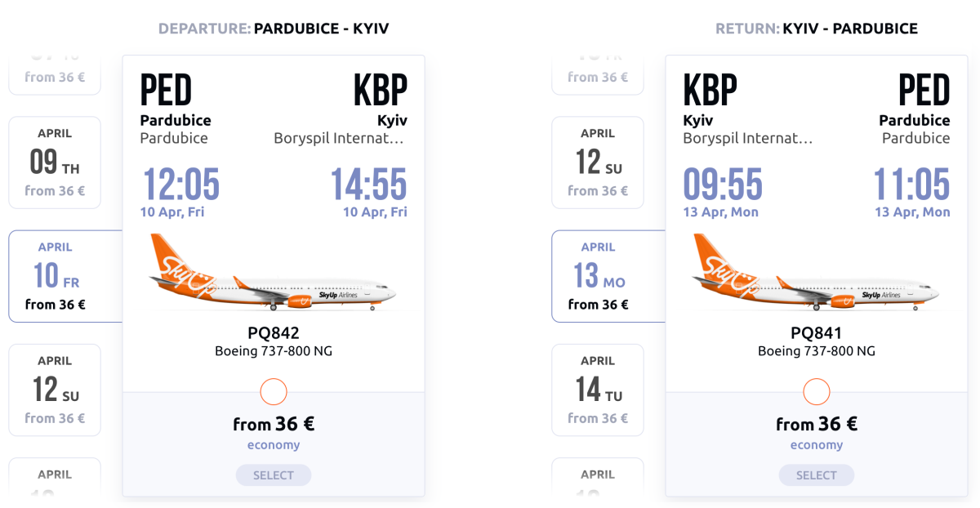Image resolution: width=980 pixels, height=508 pixels.
Task: Click the SELECT button for flight PQ841
Action: click(x=817, y=475)
